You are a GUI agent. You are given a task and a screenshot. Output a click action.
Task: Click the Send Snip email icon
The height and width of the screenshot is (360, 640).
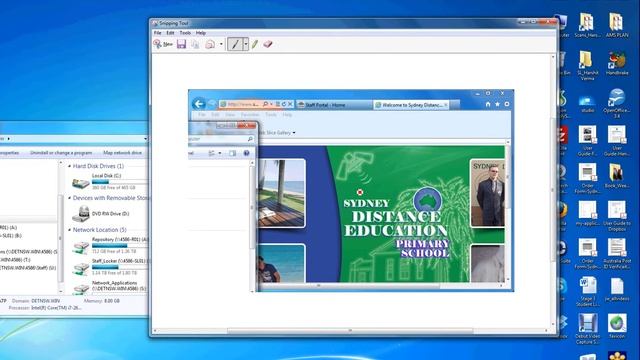point(210,44)
